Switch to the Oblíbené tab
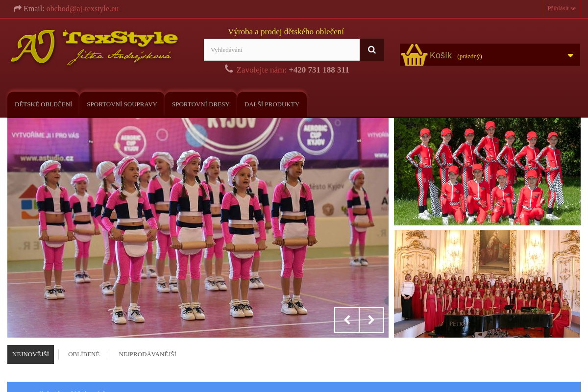The width and height of the screenshot is (588, 392). [84, 354]
